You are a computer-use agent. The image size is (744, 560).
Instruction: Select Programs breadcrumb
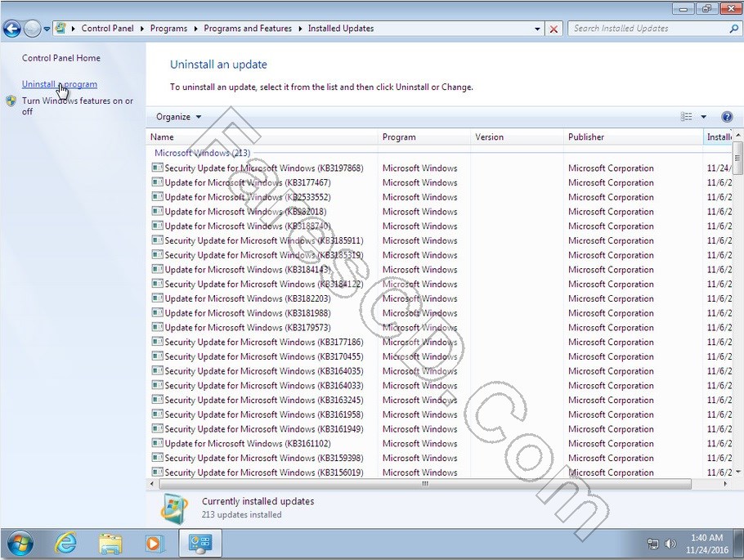pyautogui.click(x=168, y=29)
